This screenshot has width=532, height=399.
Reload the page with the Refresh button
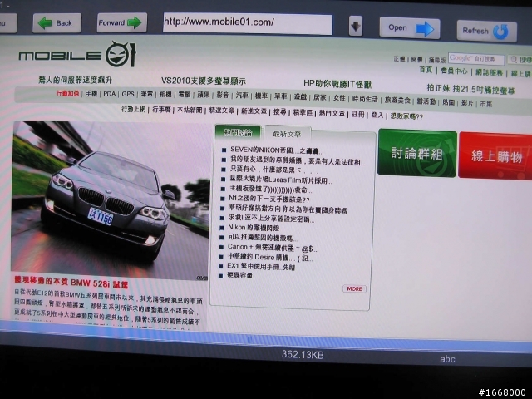pos(487,32)
